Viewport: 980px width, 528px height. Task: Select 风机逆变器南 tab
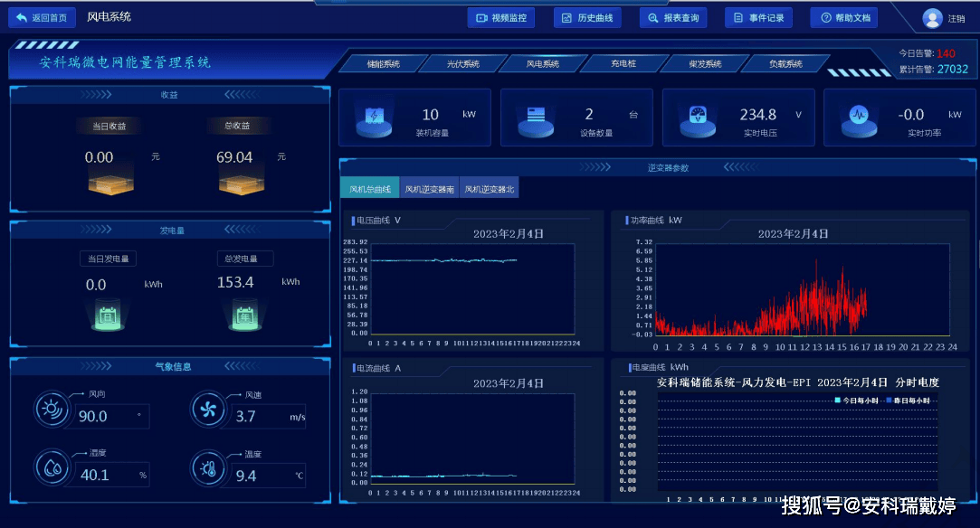(430, 188)
